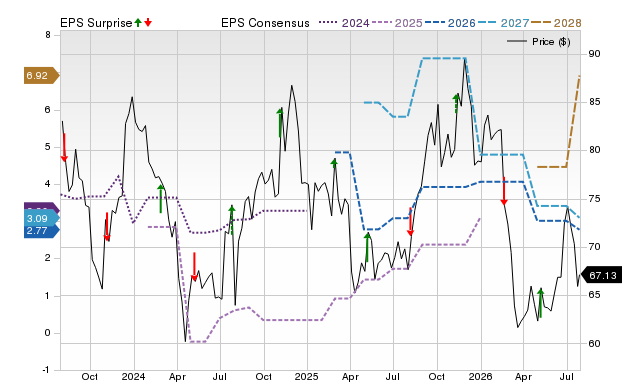The image size is (640, 382).
Task: Click the dark blue 2.77 value tag
Action: pos(42,231)
